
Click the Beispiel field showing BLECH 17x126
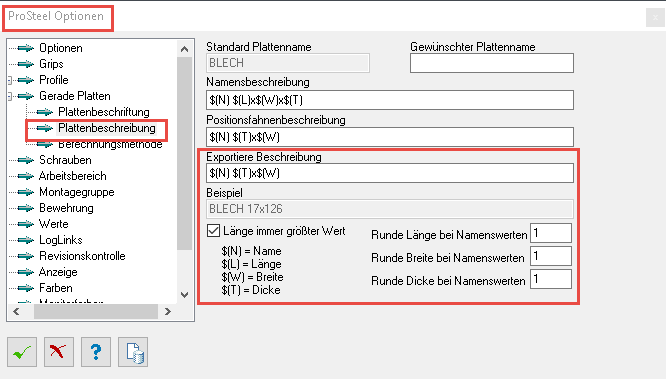[x=390, y=209]
